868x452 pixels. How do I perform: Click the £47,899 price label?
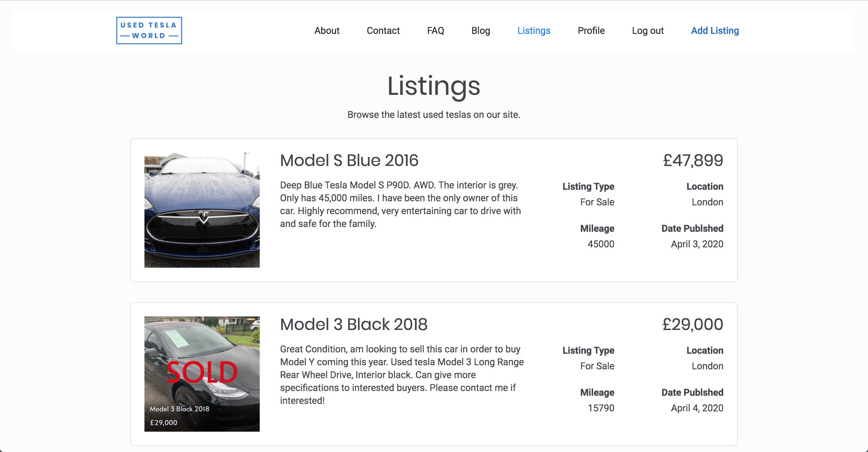click(692, 160)
